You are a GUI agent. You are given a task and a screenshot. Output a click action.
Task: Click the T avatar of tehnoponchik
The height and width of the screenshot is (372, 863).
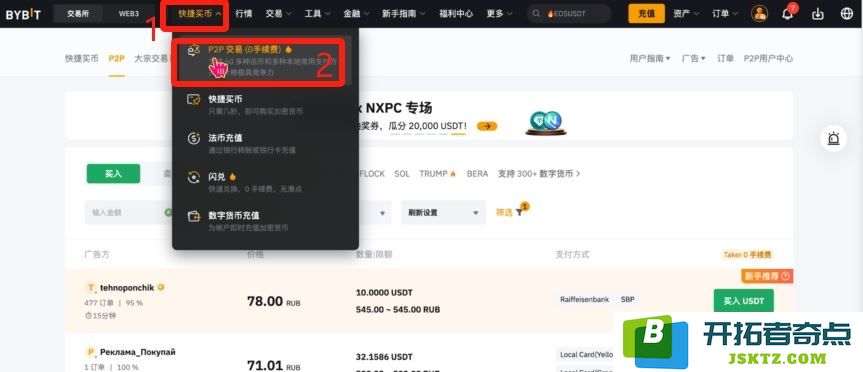click(x=91, y=287)
